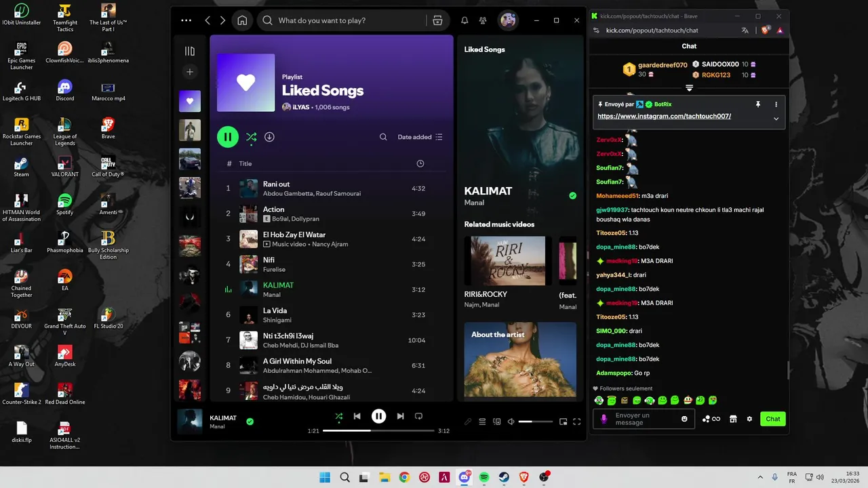Open the Spotify three-dots main menu
Viewport: 868px width, 488px height.
(x=186, y=20)
